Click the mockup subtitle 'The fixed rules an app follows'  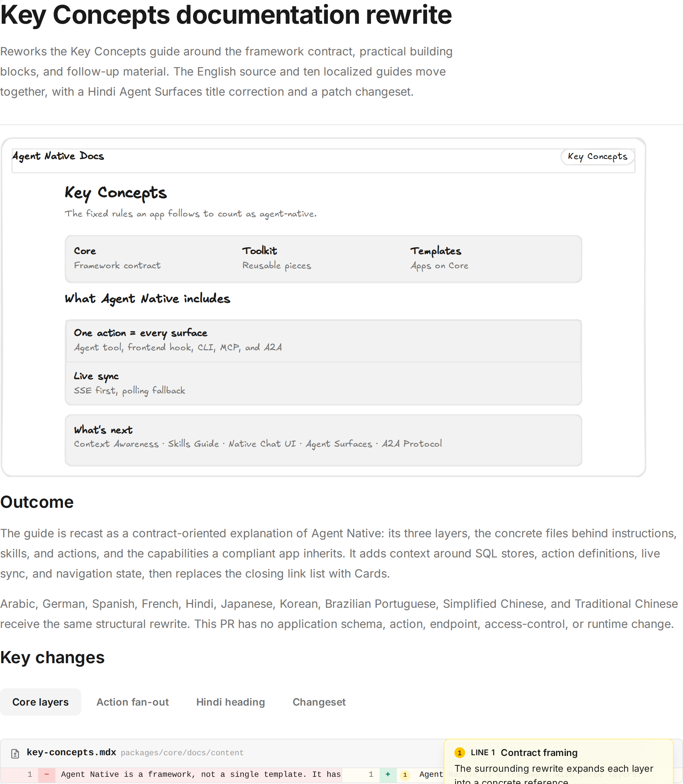(x=191, y=214)
